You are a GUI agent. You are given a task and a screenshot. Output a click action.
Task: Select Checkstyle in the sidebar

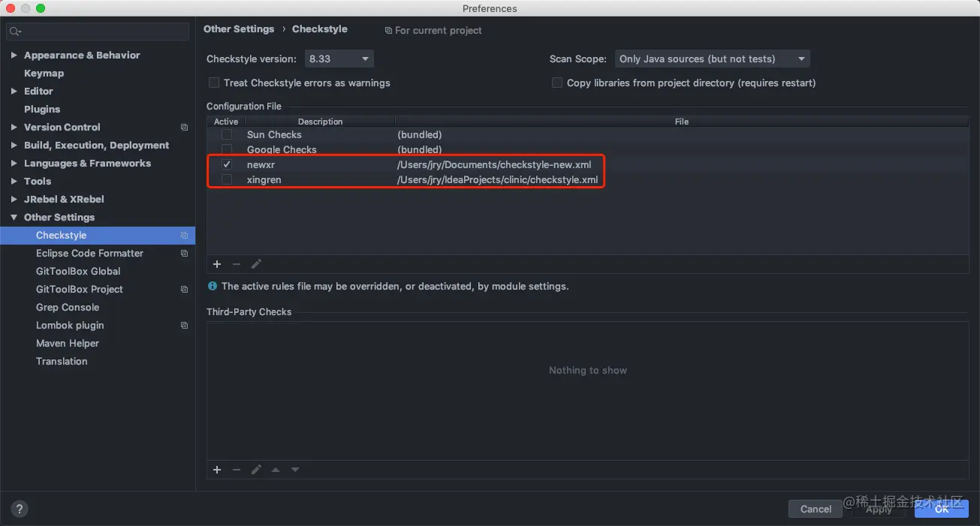[98, 236]
